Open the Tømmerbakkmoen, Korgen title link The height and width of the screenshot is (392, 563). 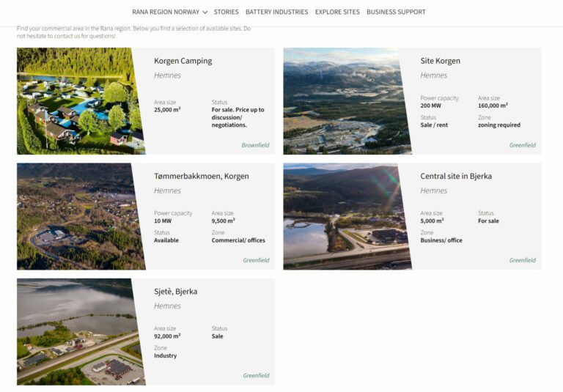(201, 176)
